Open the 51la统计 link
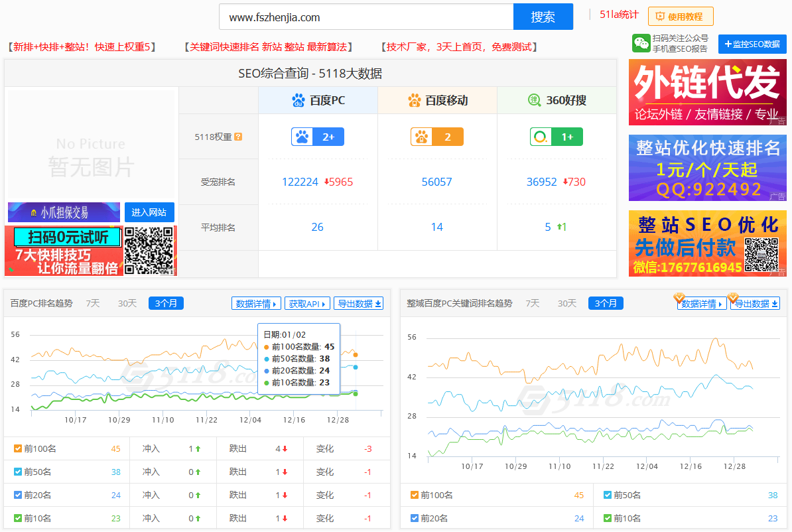The height and width of the screenshot is (532, 792). point(619,15)
